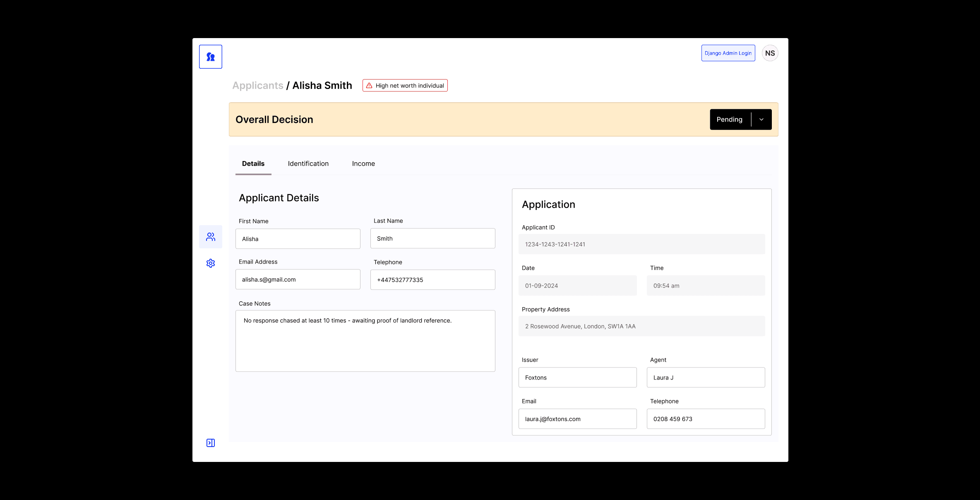Click the Last Name field containing Smith
Screen dimensions: 980x500
pos(432,238)
